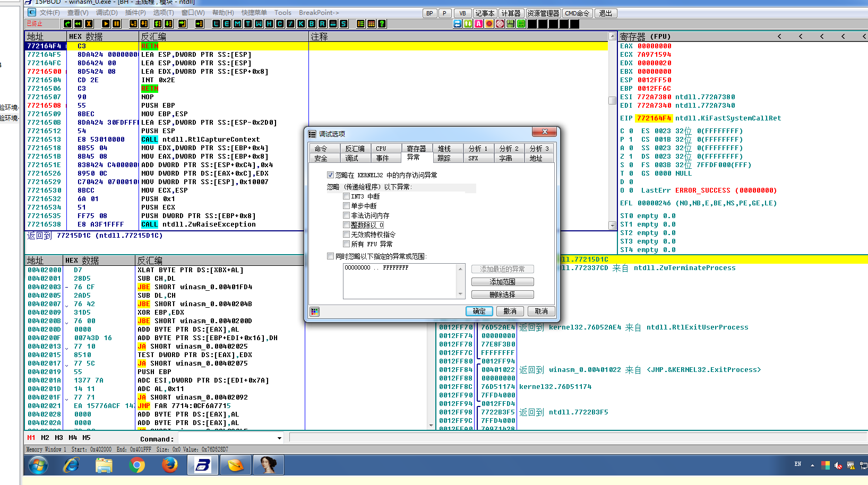
Task: Click the 添加范围 button
Action: pyautogui.click(x=503, y=282)
